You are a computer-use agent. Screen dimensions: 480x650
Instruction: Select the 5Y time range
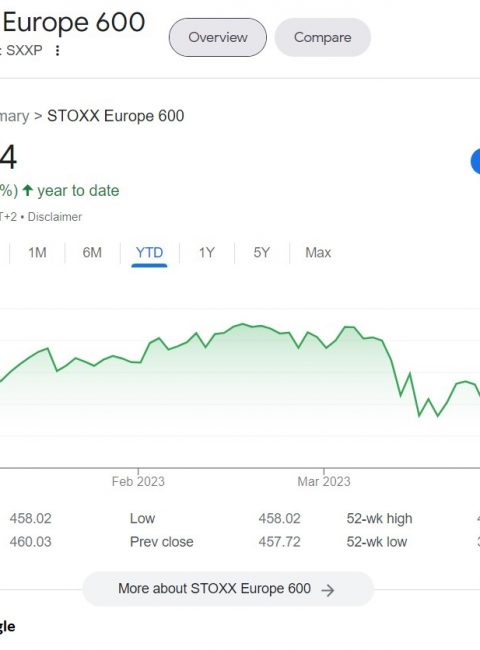click(262, 252)
